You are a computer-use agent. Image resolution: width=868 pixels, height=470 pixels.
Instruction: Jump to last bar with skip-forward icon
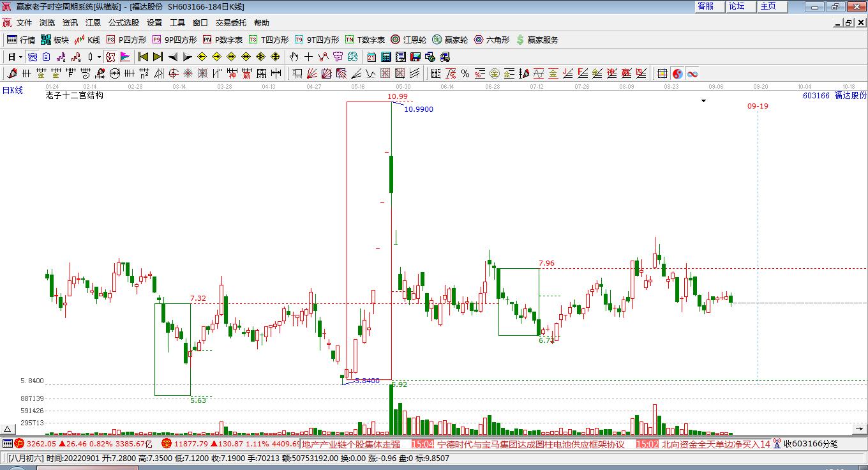(x=158, y=57)
